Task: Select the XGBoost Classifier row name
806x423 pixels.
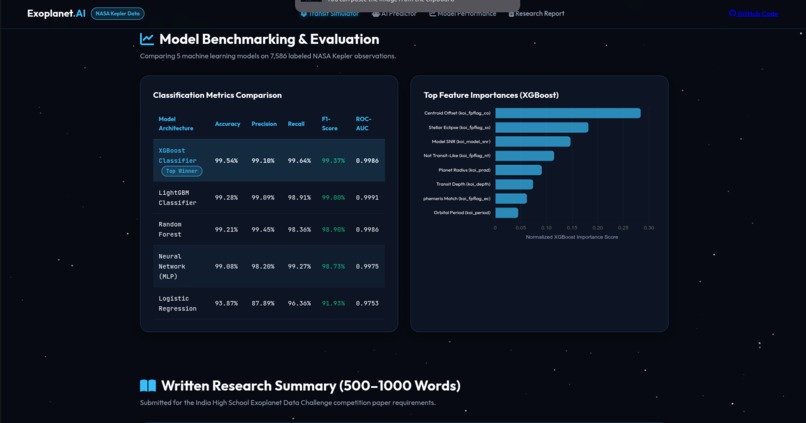Action: pos(177,156)
